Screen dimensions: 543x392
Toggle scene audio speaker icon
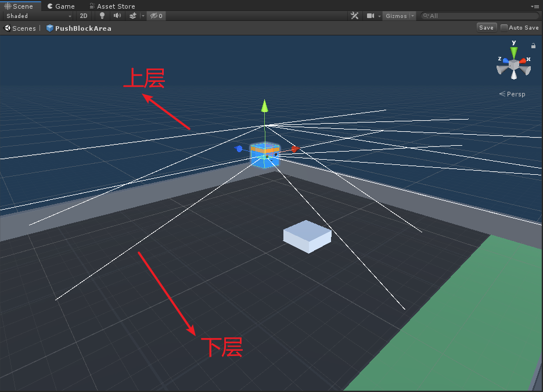click(117, 16)
